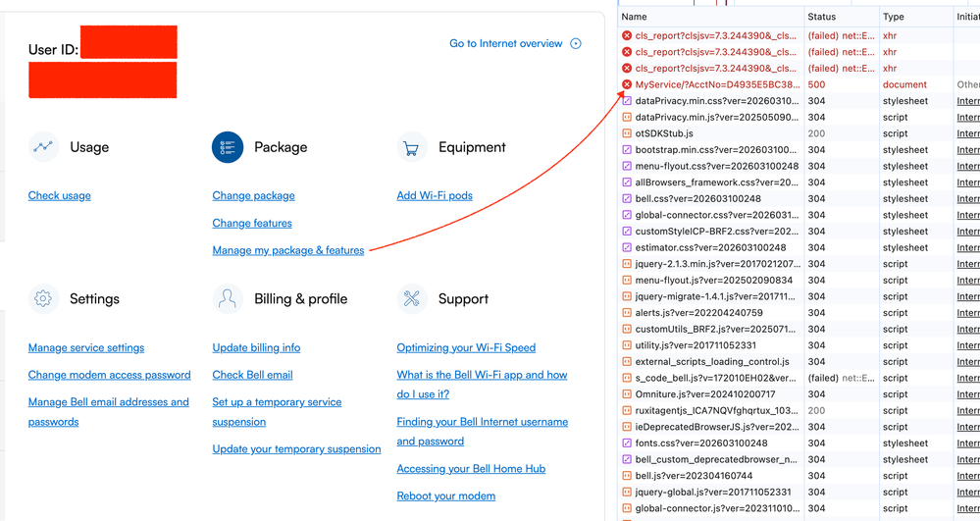Click the stylesheet icon beside estimator.css

point(626,247)
